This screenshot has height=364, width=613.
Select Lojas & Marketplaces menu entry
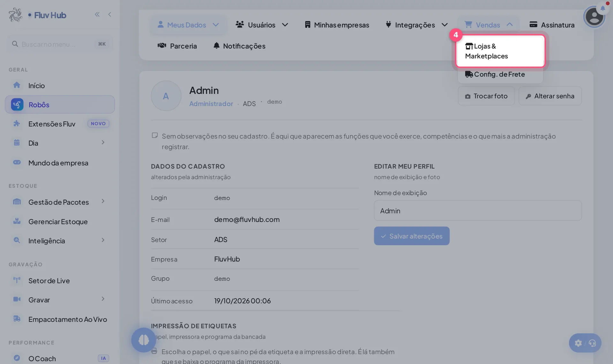click(x=500, y=51)
